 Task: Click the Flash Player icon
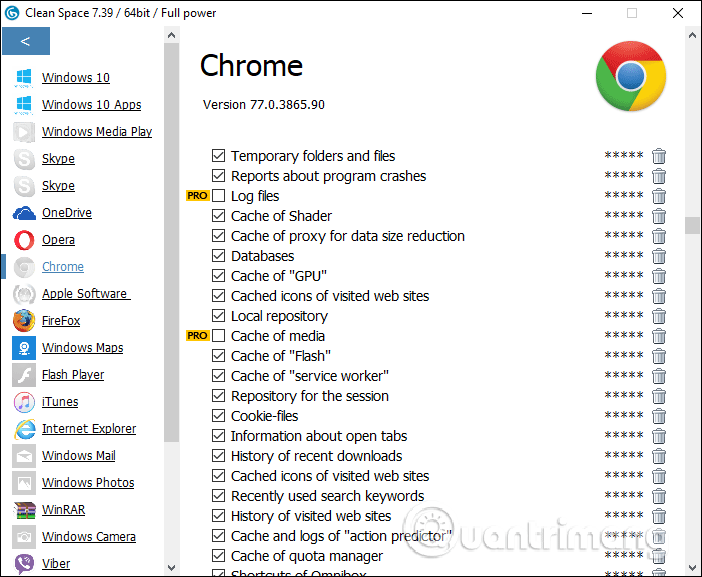coord(24,375)
